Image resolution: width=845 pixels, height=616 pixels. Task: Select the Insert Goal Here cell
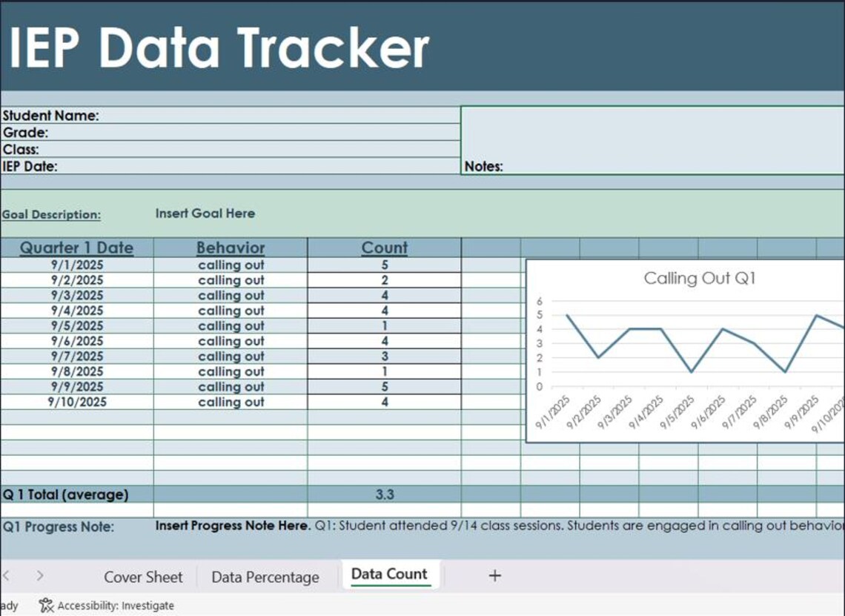[x=205, y=213]
